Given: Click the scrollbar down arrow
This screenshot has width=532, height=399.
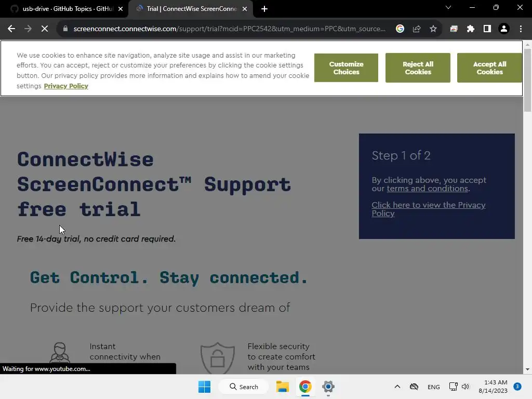Looking at the screenshot, I should (527, 369).
